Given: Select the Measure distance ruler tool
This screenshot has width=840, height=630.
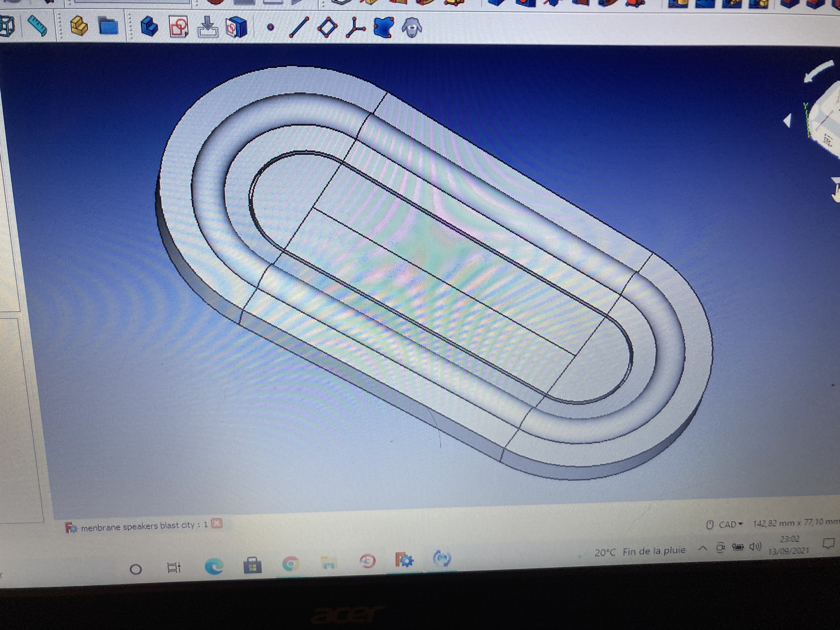Looking at the screenshot, I should click(37, 26).
